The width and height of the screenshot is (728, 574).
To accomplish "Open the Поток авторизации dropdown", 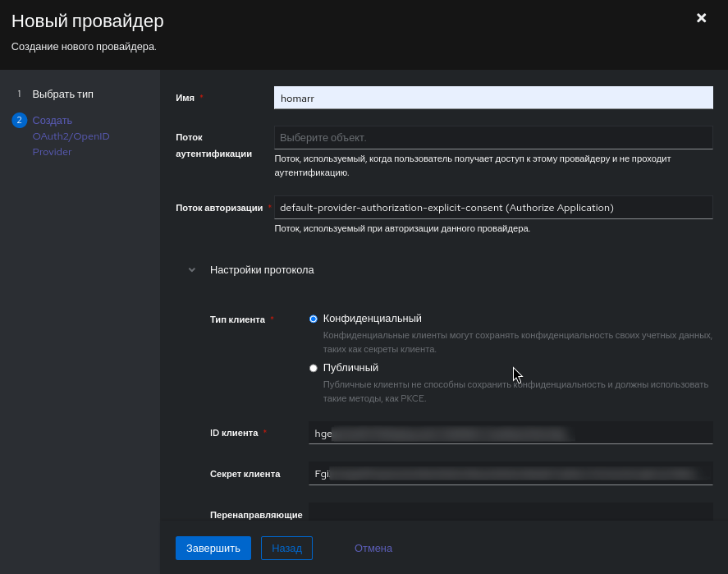I will (493, 208).
